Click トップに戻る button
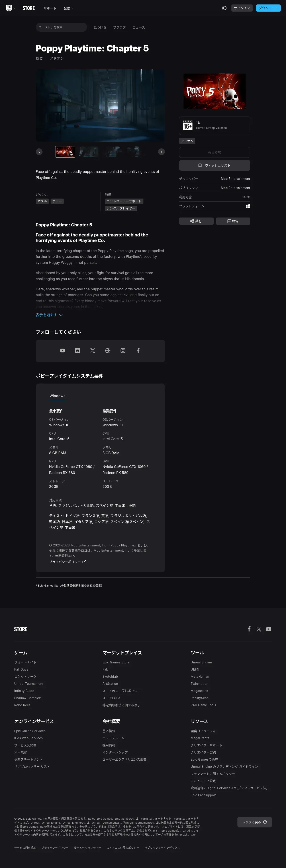Image resolution: width=286 pixels, height=868 pixels. click(x=254, y=822)
